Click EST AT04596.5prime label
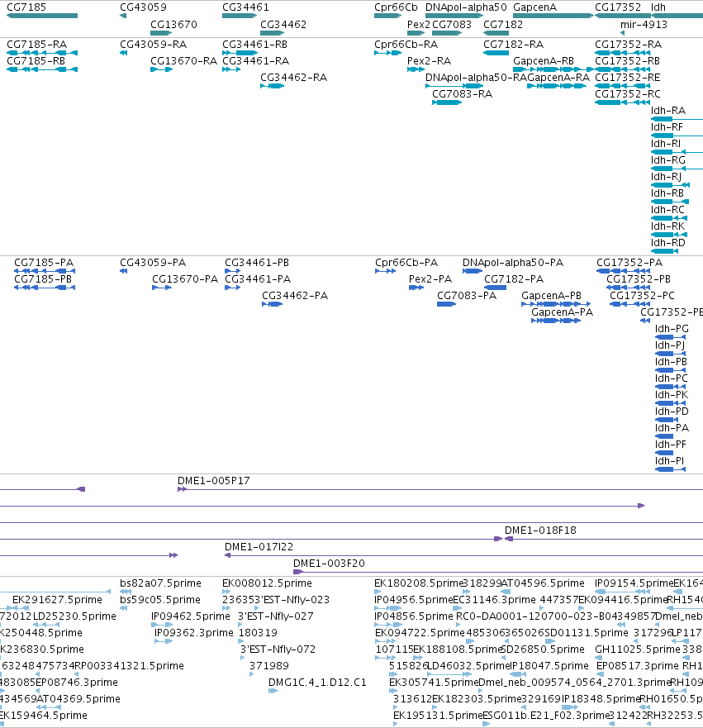This screenshot has width=703, height=728. [543, 583]
